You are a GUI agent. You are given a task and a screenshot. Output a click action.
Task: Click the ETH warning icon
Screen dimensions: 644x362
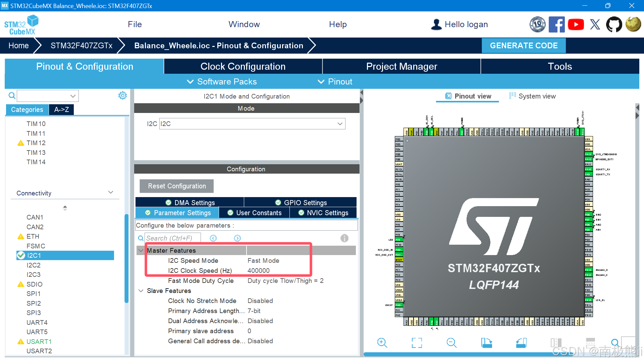(21, 237)
